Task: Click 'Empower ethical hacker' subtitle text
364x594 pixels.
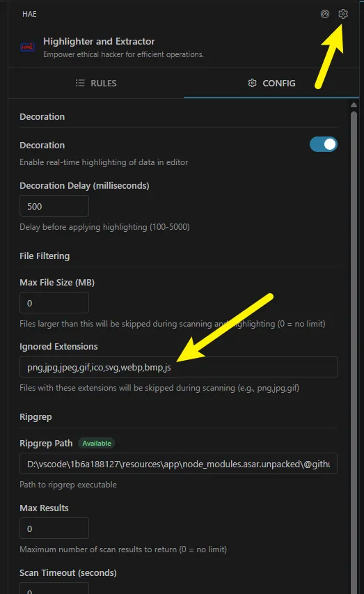Action: click(123, 54)
